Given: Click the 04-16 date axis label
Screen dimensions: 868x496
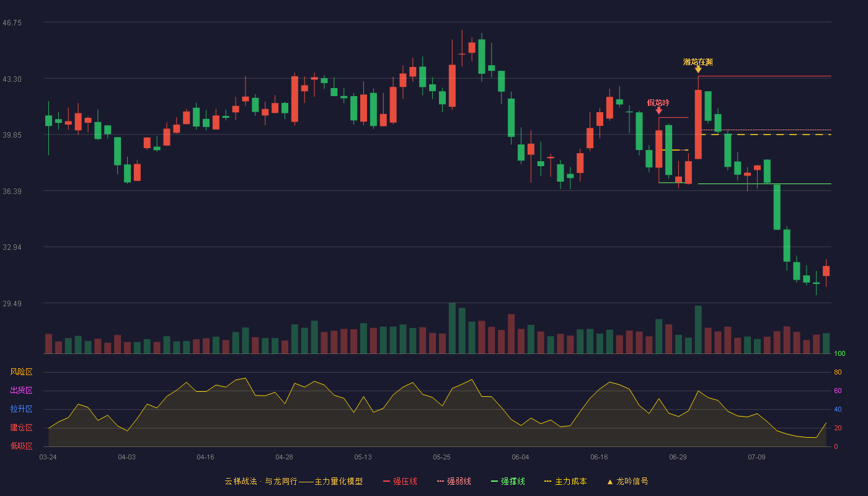Looking at the screenshot, I should pos(205,457).
